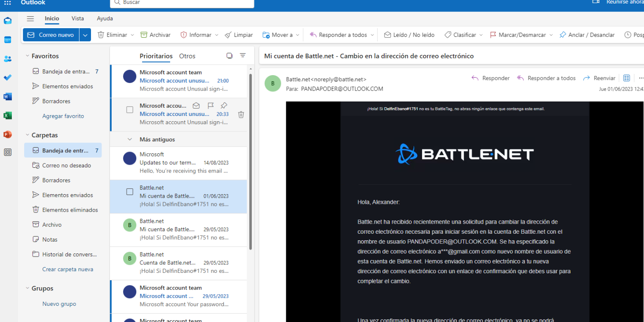The width and height of the screenshot is (644, 322).
Task: Toggle the hamburger navigation pane button
Action: click(30, 18)
